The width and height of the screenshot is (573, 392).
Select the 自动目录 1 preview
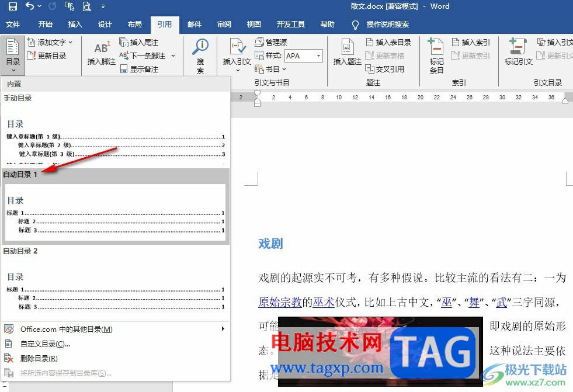pyautogui.click(x=116, y=213)
